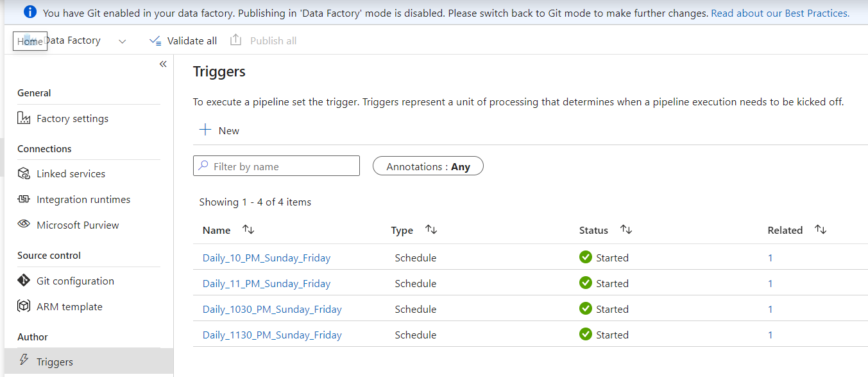Screen dimensions: 868x377
Task: Click the Factory settings icon
Action: (24, 118)
